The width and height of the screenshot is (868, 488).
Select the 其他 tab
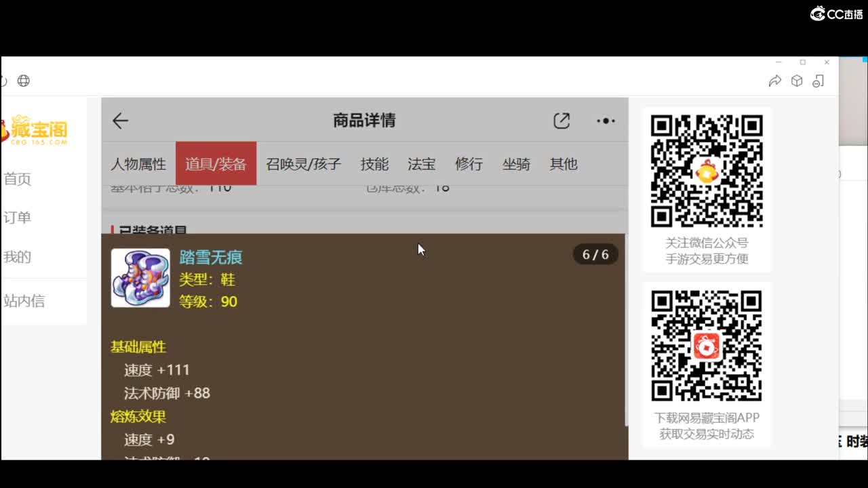[564, 163]
